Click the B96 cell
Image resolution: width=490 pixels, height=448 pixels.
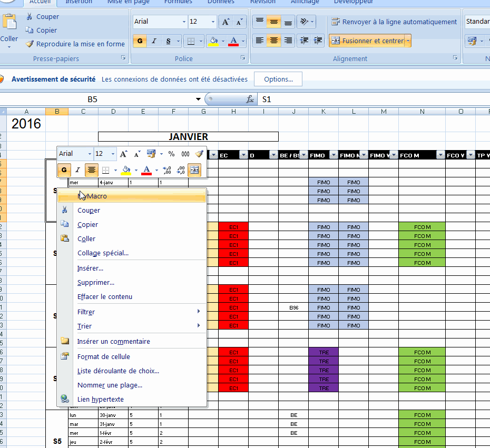[294, 307]
